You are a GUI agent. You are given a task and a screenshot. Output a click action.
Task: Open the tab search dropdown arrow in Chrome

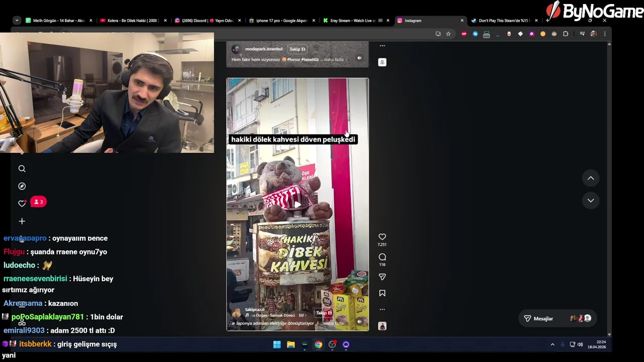coord(17,21)
